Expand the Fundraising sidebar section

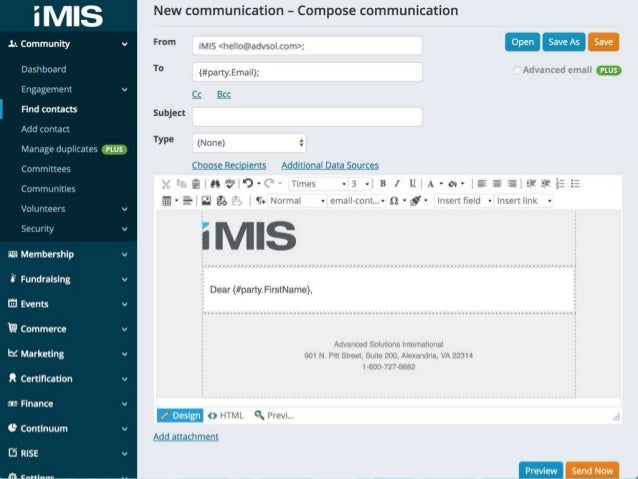tap(68, 279)
